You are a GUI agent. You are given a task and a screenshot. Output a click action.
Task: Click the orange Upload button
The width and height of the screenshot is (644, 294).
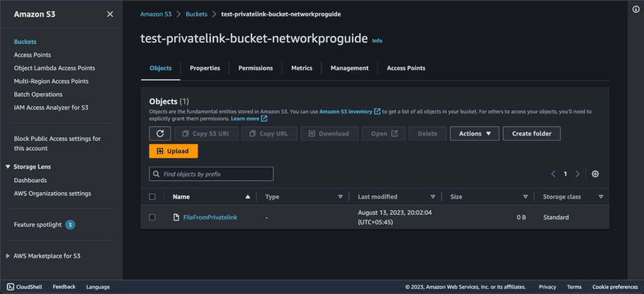coord(174,151)
